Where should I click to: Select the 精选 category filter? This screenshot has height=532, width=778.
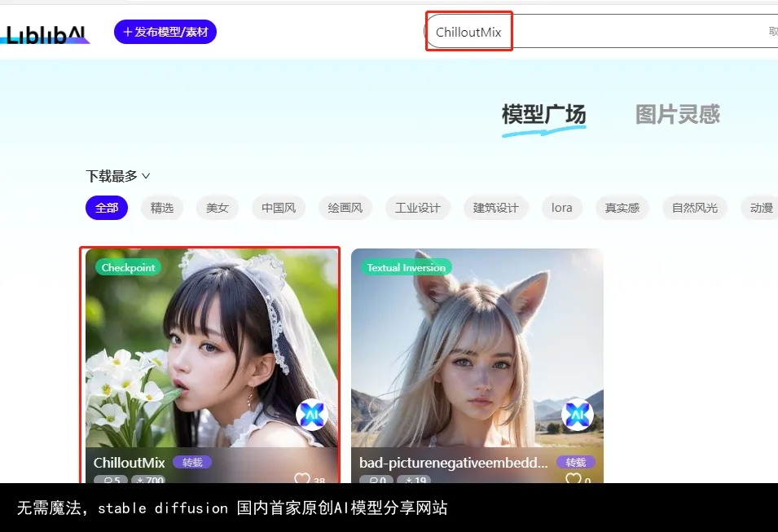[x=162, y=208]
